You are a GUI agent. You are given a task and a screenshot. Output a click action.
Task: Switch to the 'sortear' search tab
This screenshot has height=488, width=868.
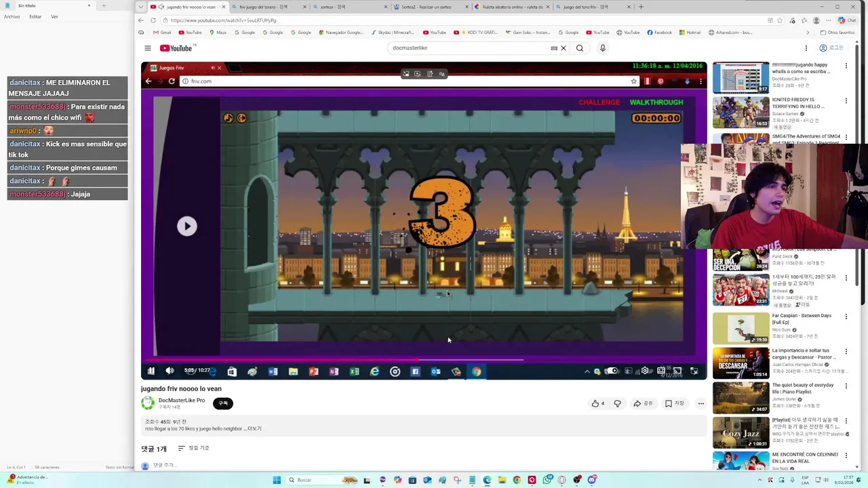(x=349, y=7)
